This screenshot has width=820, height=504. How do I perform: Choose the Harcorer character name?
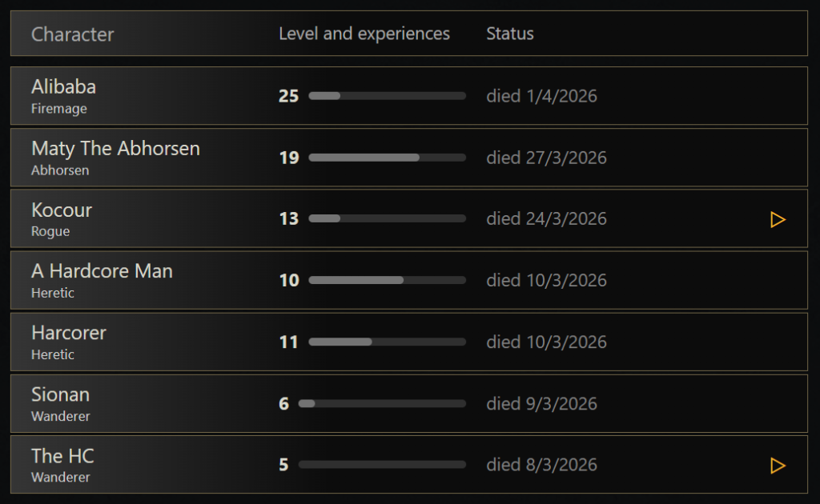click(x=69, y=333)
